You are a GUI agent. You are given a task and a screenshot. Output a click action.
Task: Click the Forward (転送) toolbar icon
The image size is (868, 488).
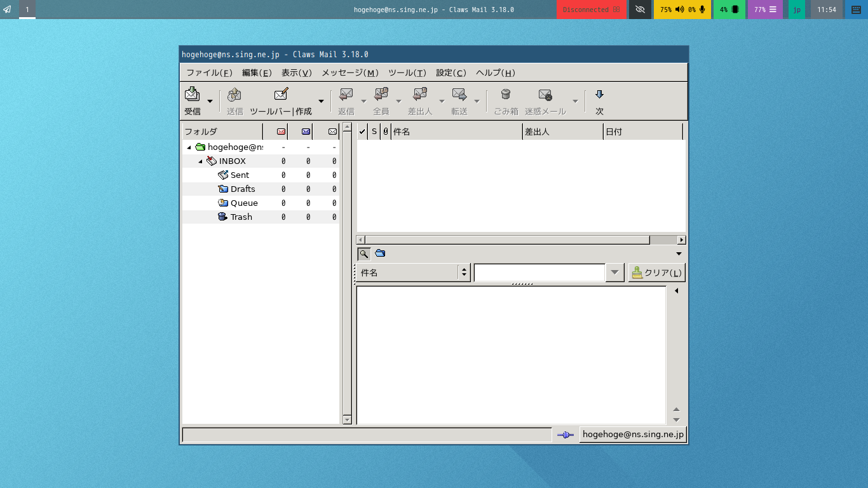pyautogui.click(x=459, y=95)
